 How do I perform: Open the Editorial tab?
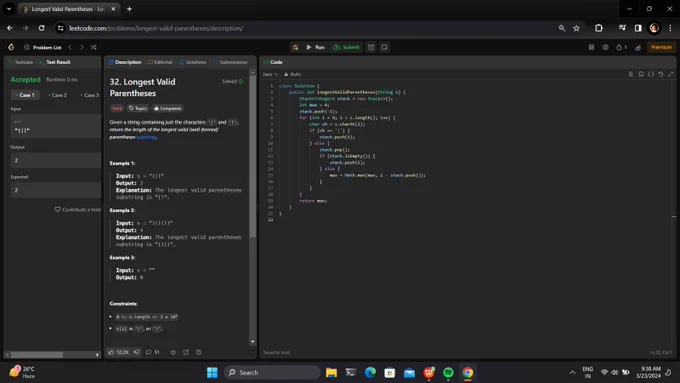(x=160, y=62)
